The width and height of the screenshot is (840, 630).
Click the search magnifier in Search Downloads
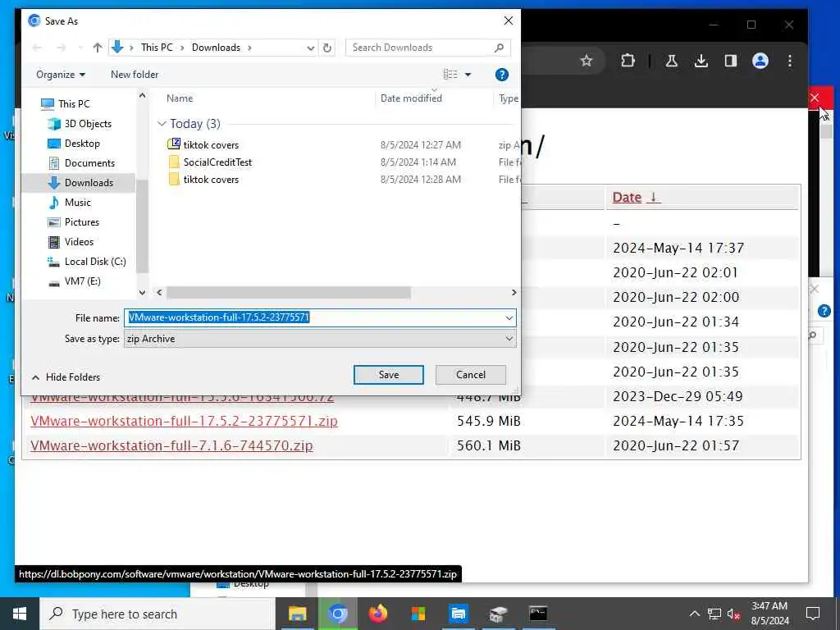click(x=499, y=48)
